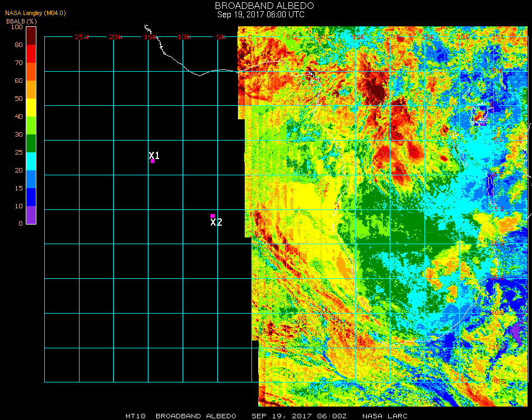Pick the yellow 40-50% legend swatch
532x420 pixels.
pyautogui.click(x=31, y=107)
